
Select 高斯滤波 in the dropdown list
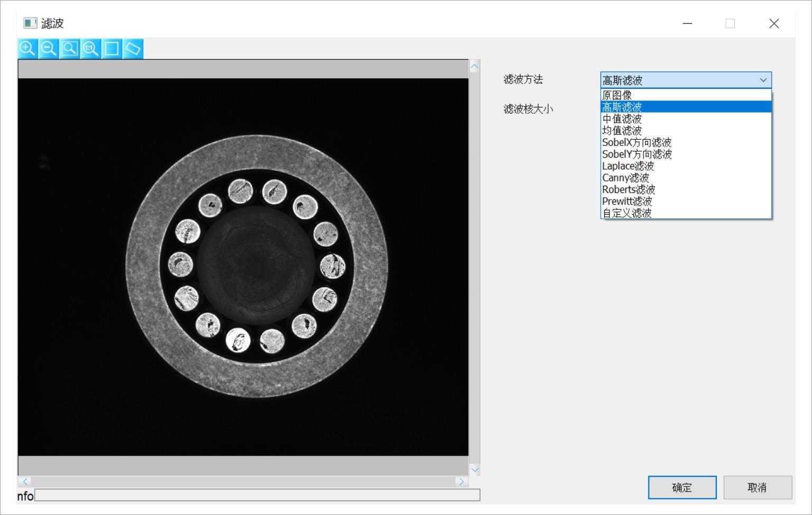pos(686,107)
